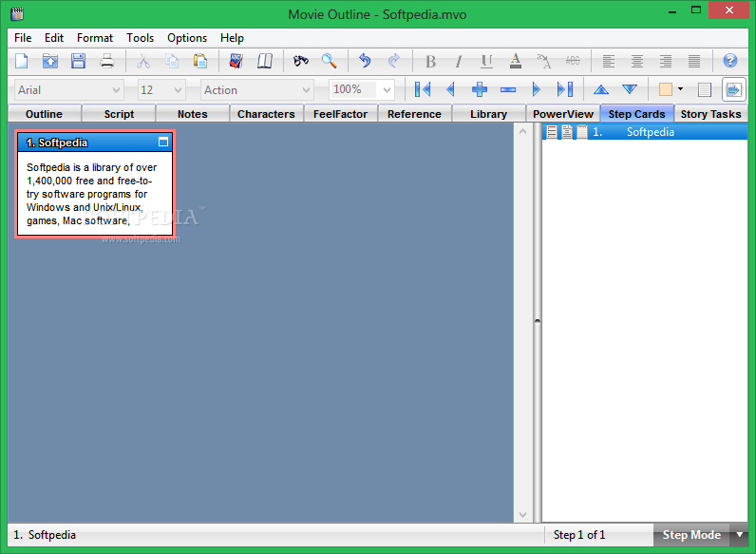Viewport: 756px width, 554px height.
Task: Open the Help question mark icon
Action: pyautogui.click(x=730, y=61)
